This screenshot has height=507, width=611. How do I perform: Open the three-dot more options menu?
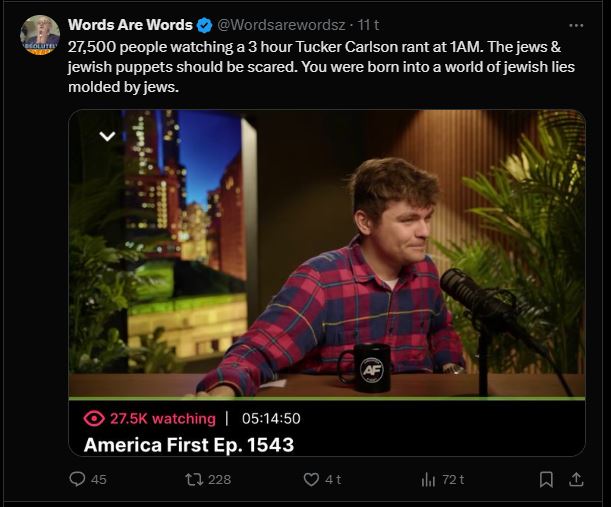pos(576,26)
